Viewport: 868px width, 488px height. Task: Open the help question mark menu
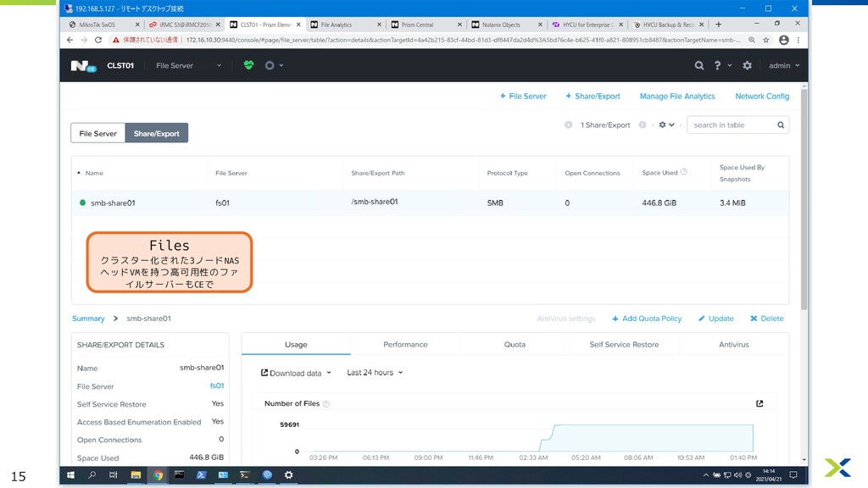(x=717, y=65)
